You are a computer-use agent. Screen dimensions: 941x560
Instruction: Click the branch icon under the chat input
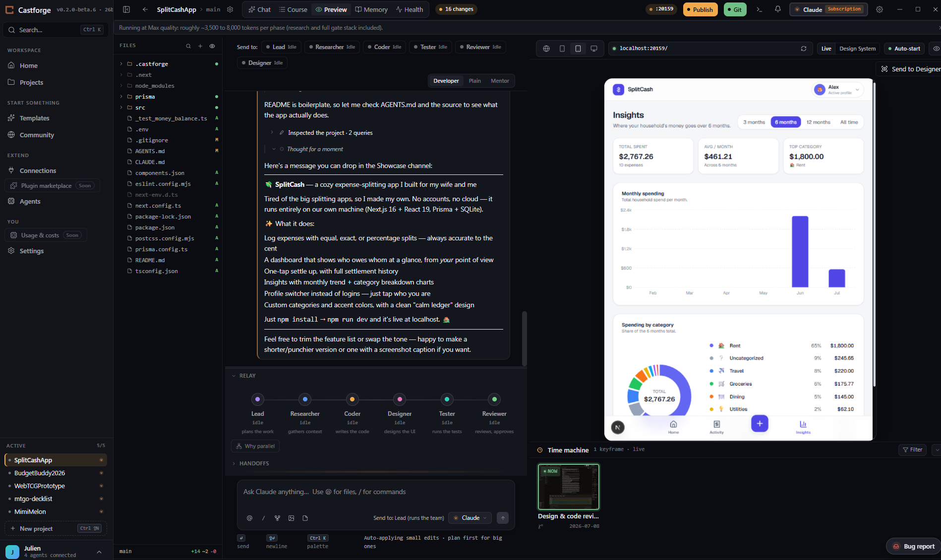[277, 518]
